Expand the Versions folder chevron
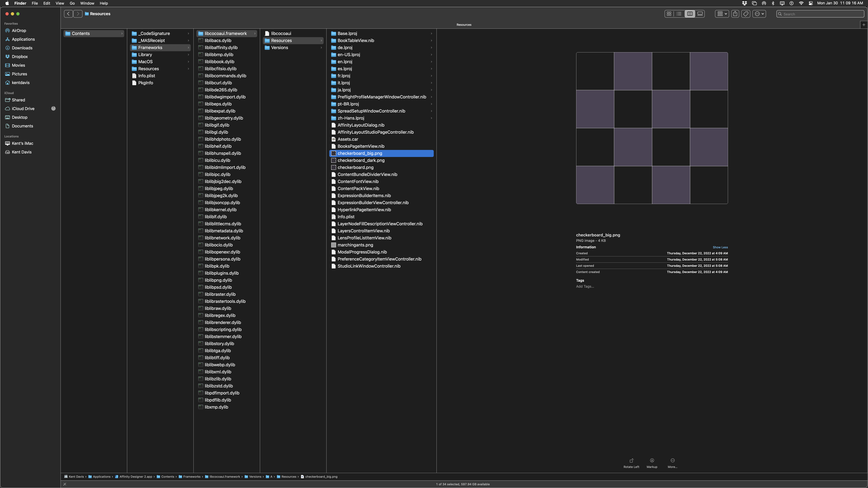Viewport: 868px width, 488px height. 321,47
